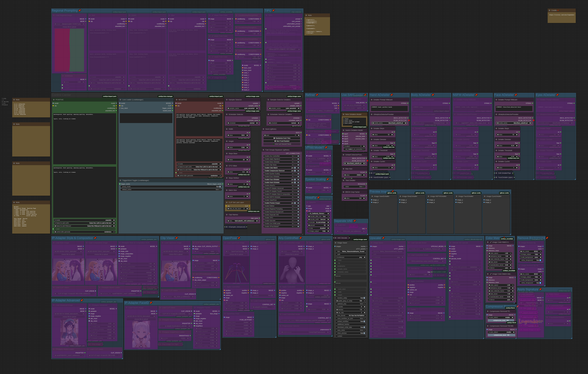Open the scheduler dropdown set to normal
Viewport: 588px width, 374px height.
click(242, 123)
